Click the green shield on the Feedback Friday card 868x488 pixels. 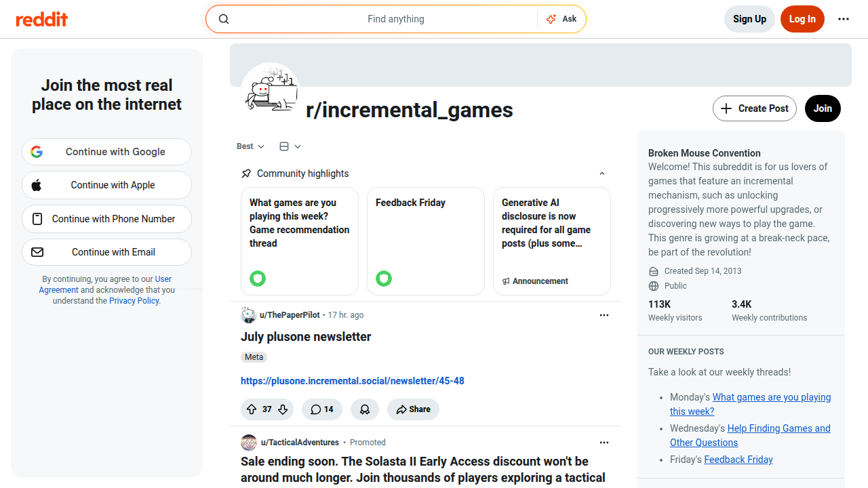tap(384, 278)
